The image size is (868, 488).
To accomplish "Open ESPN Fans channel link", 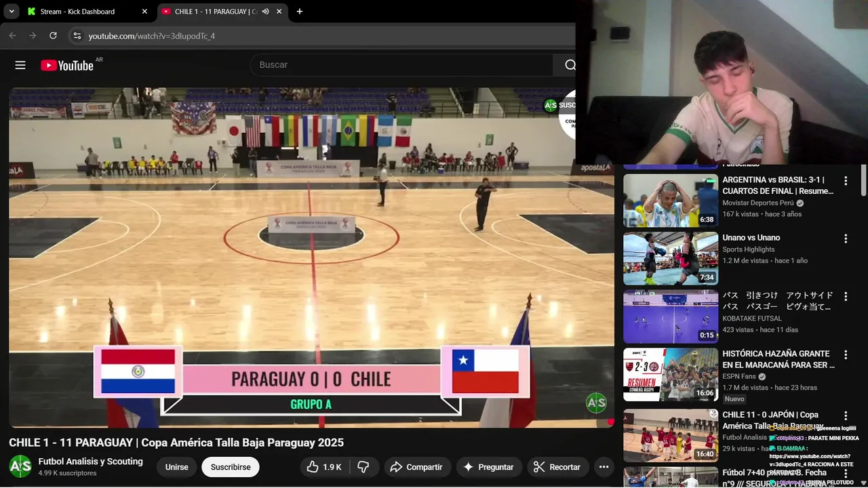I will click(739, 376).
